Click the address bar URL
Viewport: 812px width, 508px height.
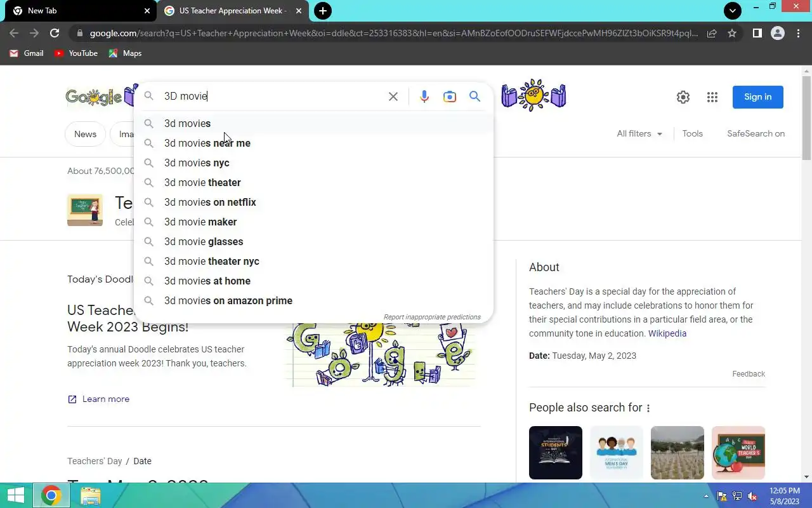pyautogui.click(x=393, y=33)
